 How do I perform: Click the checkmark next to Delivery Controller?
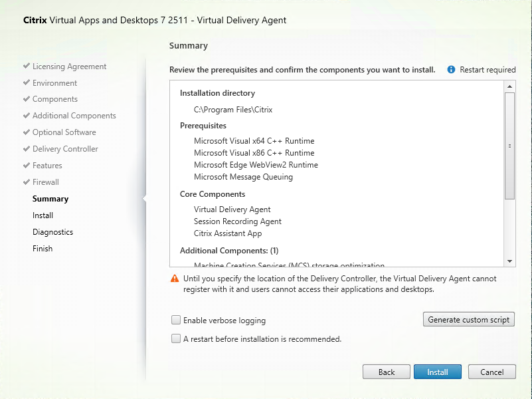click(x=26, y=149)
